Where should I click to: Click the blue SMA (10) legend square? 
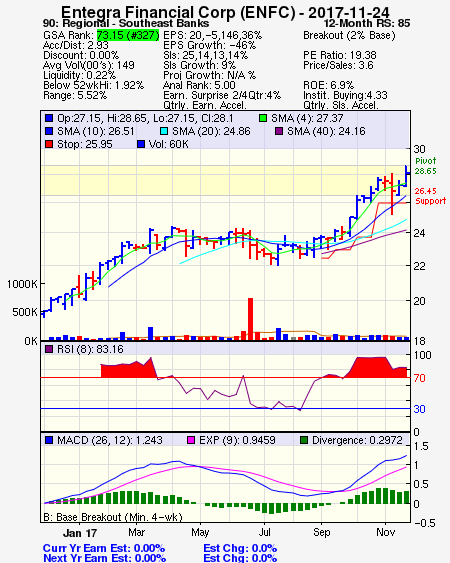49,131
